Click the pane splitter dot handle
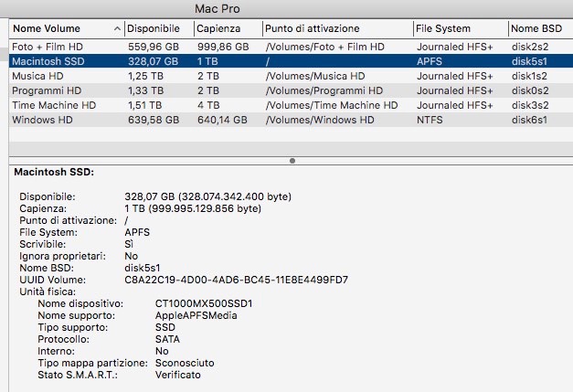Image resolution: width=573 pixels, height=392 pixels. (x=292, y=161)
